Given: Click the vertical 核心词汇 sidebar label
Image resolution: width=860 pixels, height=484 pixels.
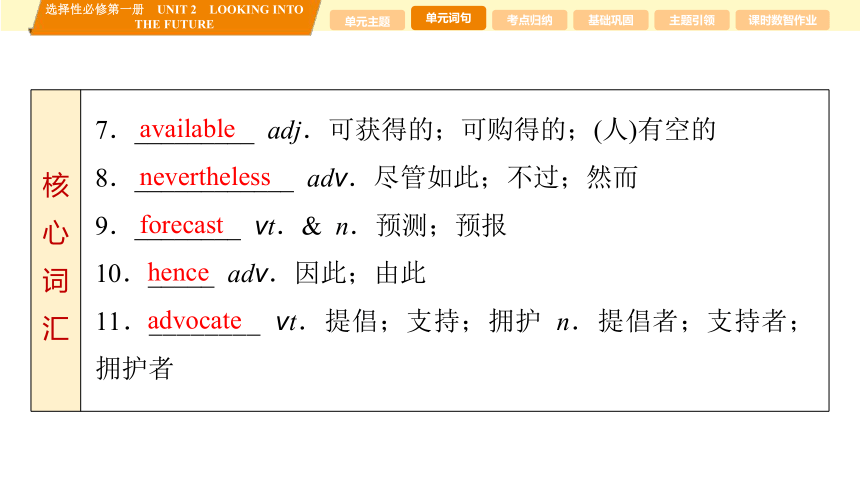Looking at the screenshot, I should pos(55,255).
